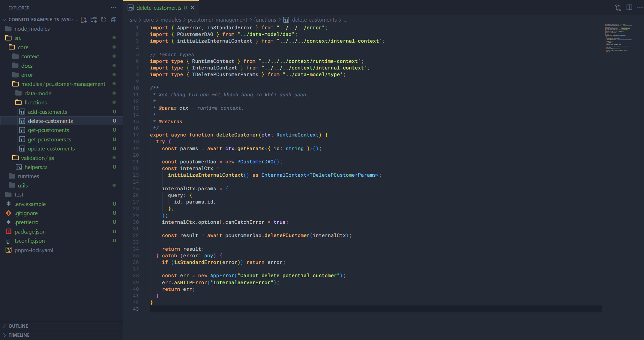Open package.json from the Explorer
The height and width of the screenshot is (340, 644).
click(30, 231)
